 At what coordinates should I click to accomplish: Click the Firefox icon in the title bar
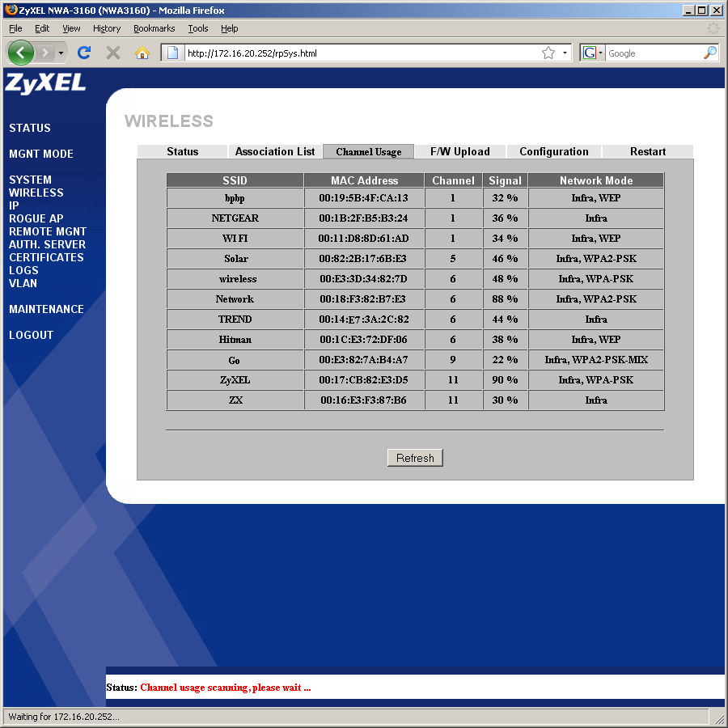click(x=11, y=10)
